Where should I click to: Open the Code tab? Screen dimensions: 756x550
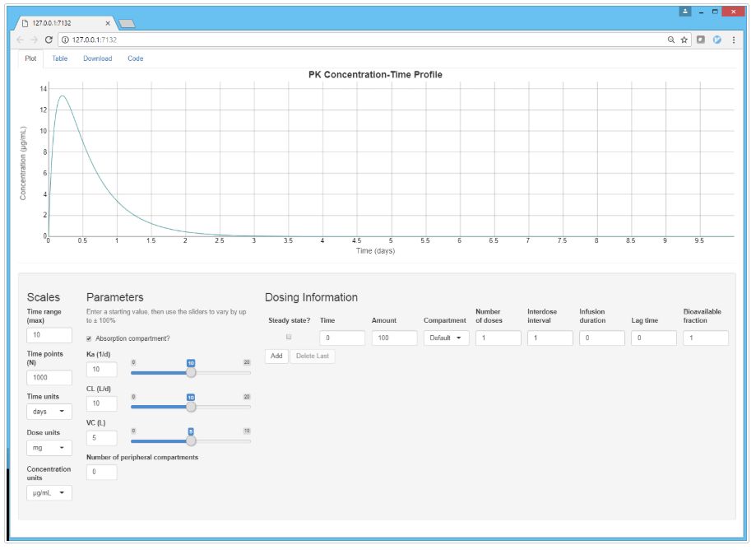click(x=136, y=58)
